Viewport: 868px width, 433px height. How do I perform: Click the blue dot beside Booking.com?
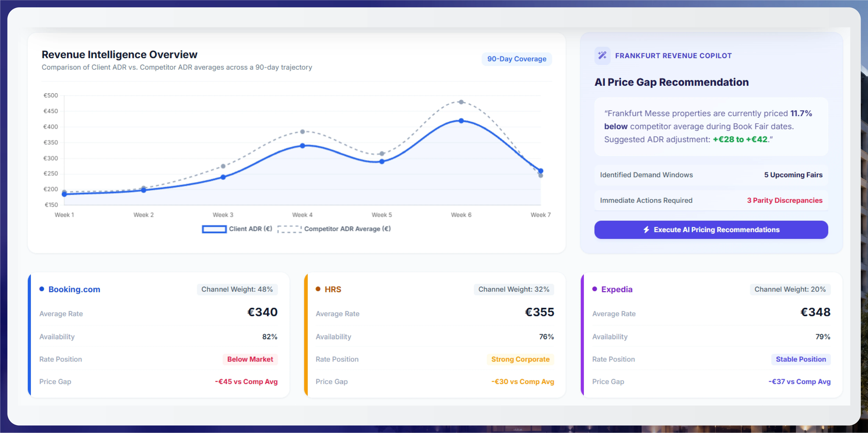42,289
